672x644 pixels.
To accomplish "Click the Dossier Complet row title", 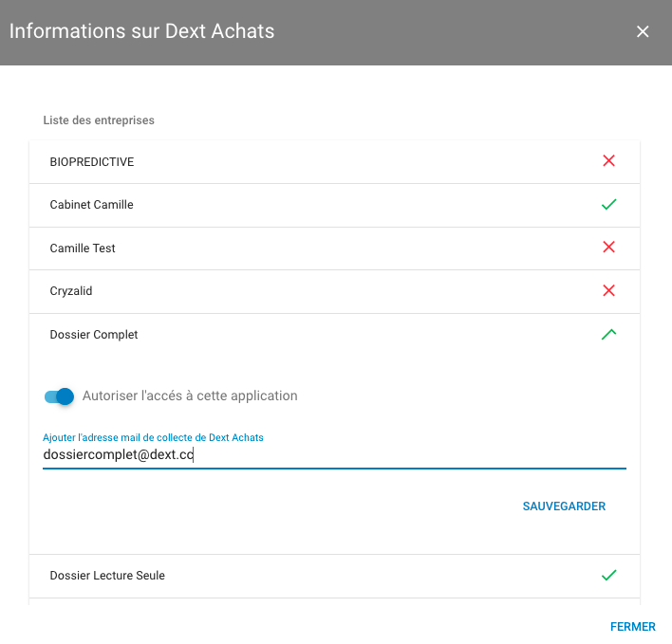I will coord(94,335).
